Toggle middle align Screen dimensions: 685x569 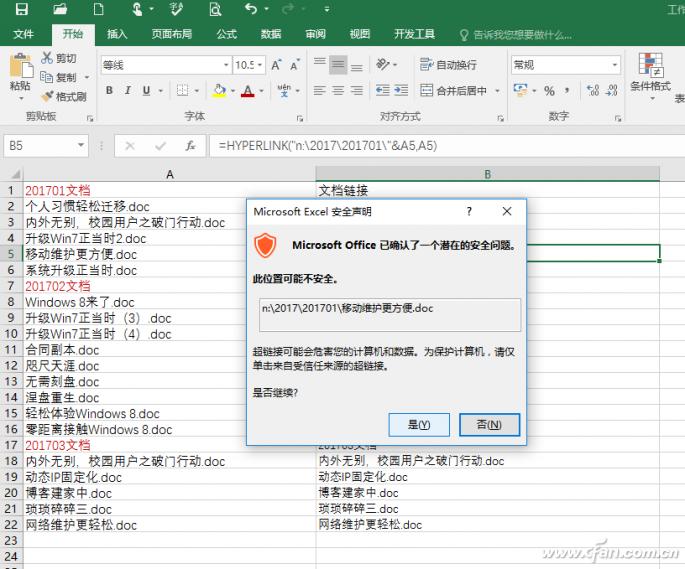tap(338, 65)
